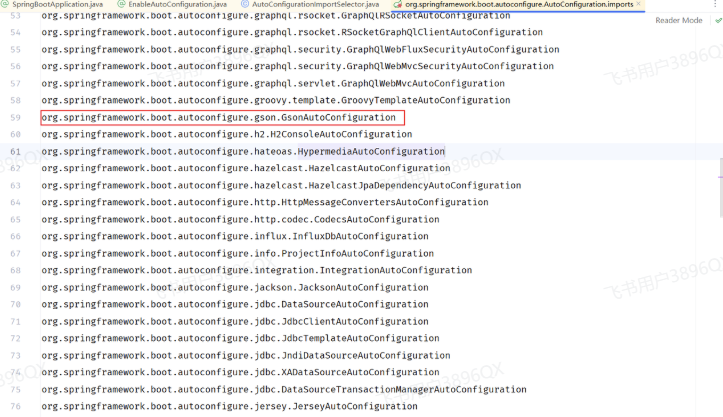The height and width of the screenshot is (417, 723).
Task: Click the green inspection checkmark icon
Action: point(718,20)
